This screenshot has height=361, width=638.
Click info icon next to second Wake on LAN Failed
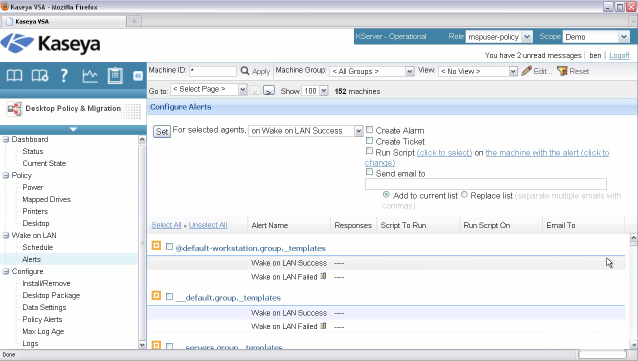(323, 326)
